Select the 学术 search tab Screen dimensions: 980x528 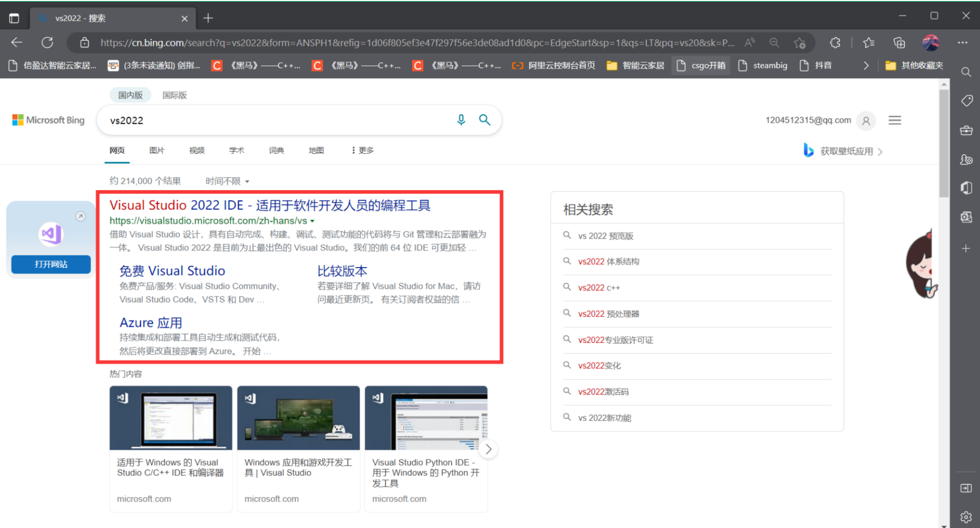coord(237,150)
